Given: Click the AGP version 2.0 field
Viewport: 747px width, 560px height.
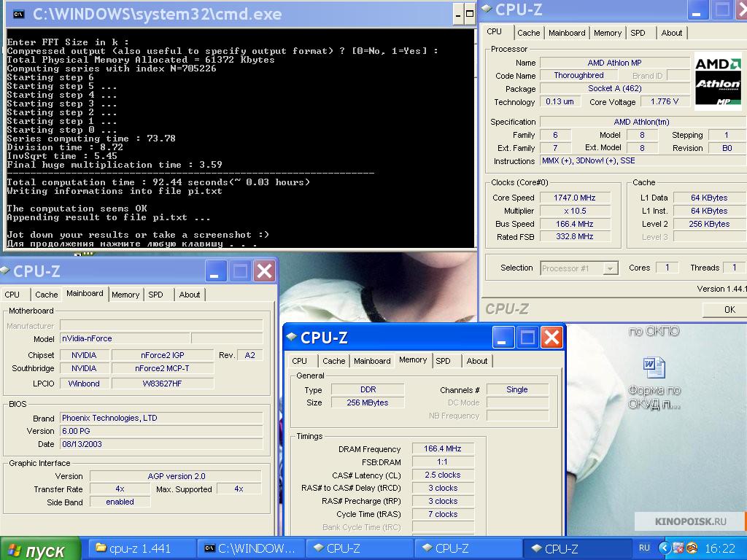Looking at the screenshot, I should pyautogui.click(x=176, y=476).
